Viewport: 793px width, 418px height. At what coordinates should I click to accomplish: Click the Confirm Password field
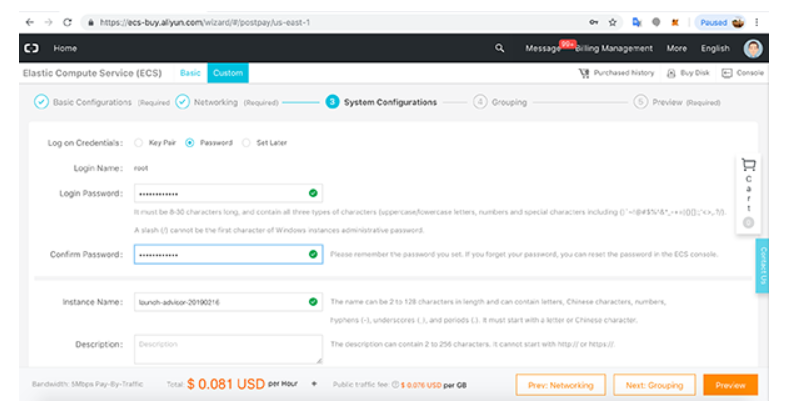coord(228,254)
